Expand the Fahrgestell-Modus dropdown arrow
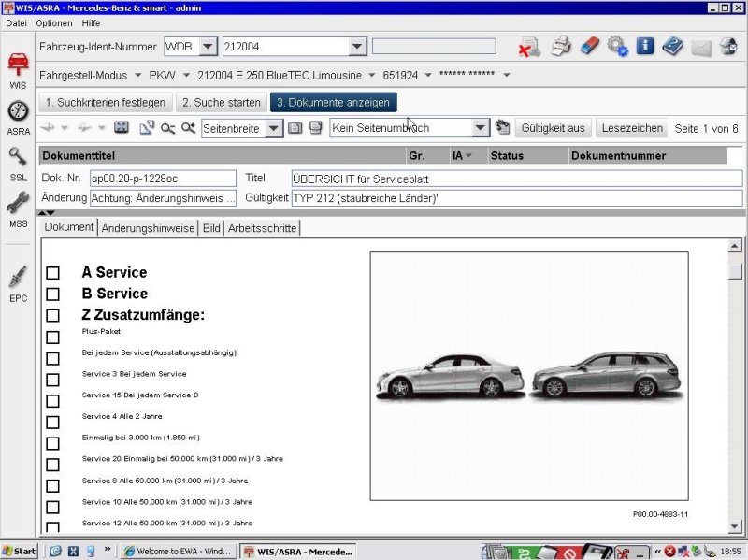The width and height of the screenshot is (748, 560). coord(137,75)
